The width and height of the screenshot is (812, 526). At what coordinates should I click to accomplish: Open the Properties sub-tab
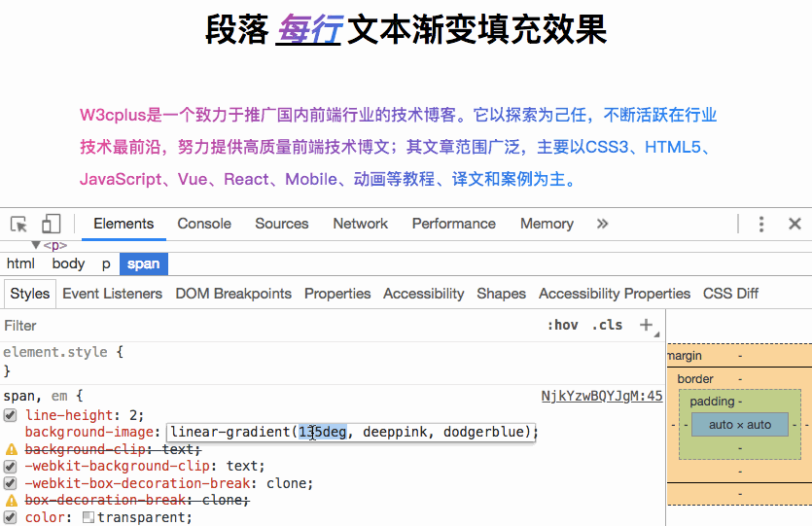[x=337, y=294]
